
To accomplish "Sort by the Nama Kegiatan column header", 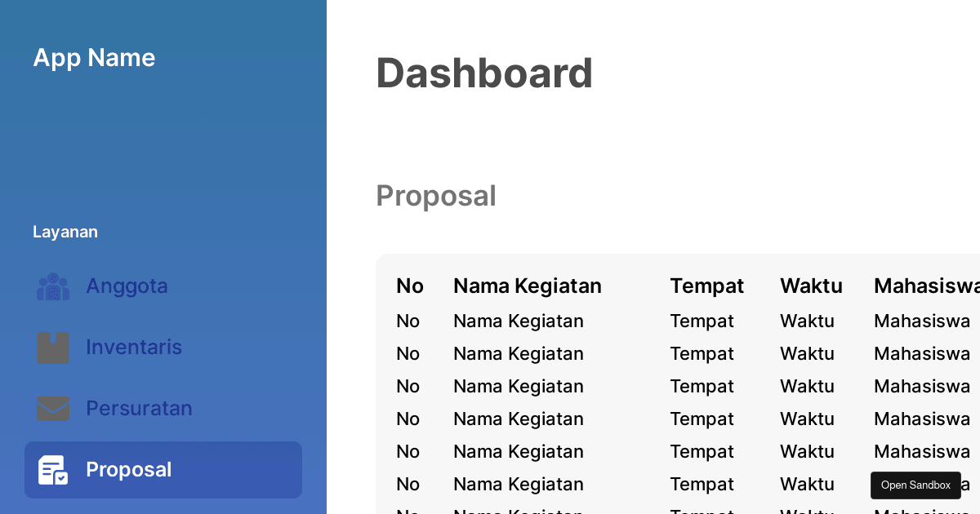I will tap(527, 286).
